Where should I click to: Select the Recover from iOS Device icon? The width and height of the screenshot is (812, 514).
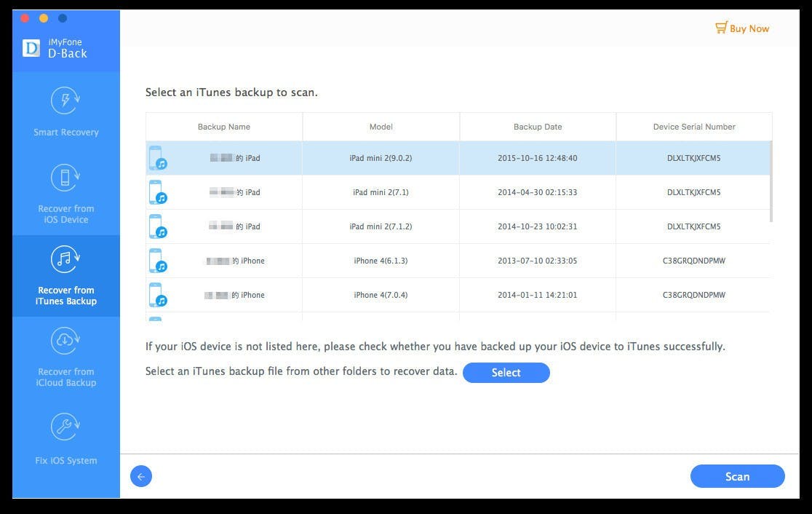point(65,178)
